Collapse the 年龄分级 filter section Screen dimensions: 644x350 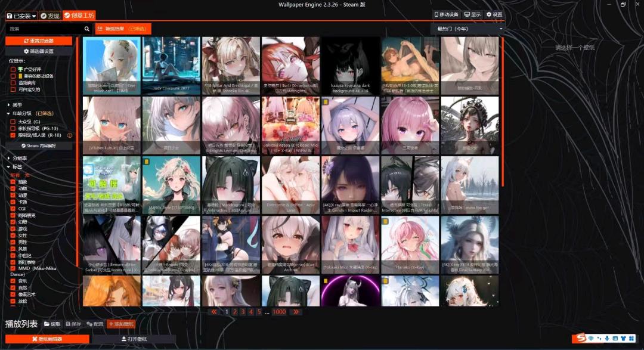[30, 113]
